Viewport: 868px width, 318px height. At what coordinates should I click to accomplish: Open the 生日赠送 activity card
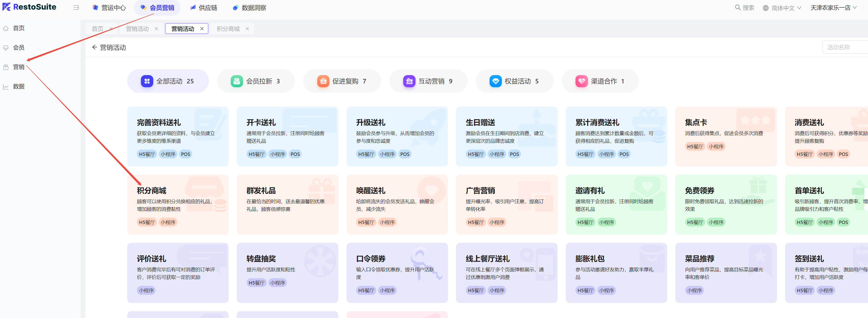[x=506, y=136]
